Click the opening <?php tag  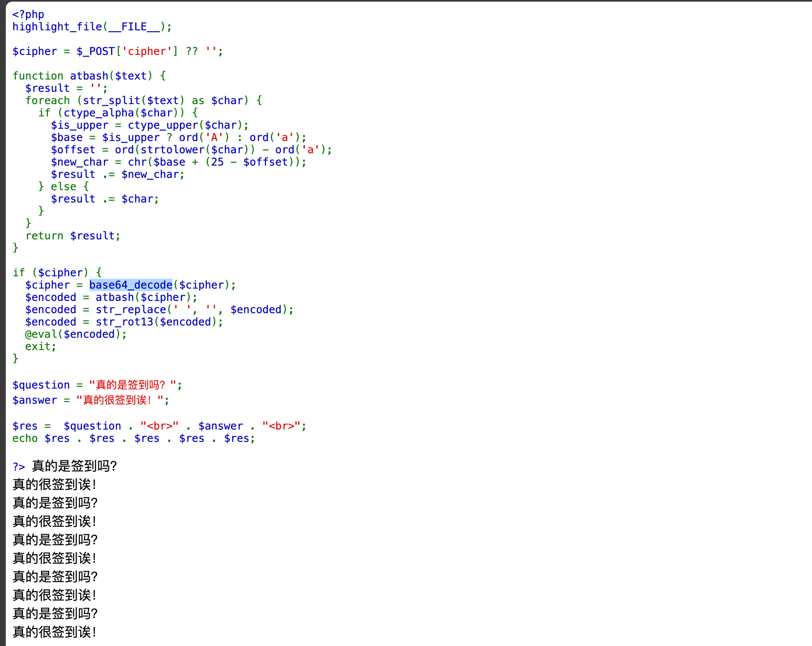click(28, 14)
